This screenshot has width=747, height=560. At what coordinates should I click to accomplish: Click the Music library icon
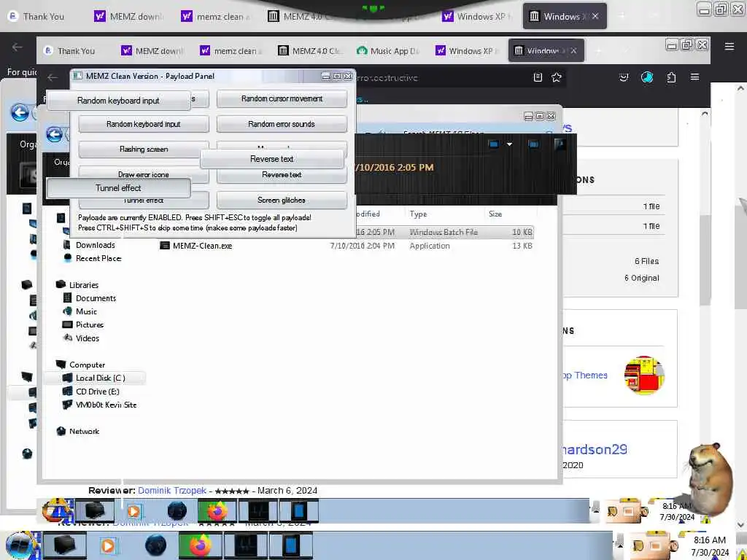(67, 311)
